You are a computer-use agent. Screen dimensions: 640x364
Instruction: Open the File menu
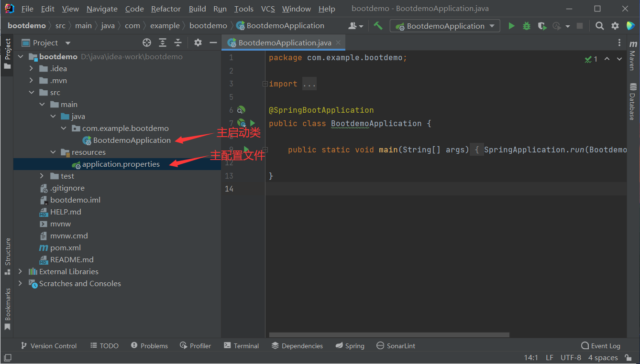point(27,9)
